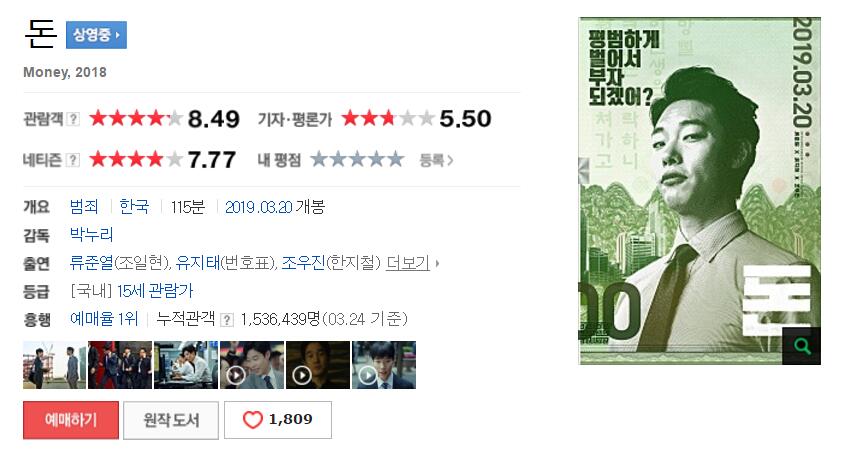Rate with the 내 평점 star slider

(357, 160)
